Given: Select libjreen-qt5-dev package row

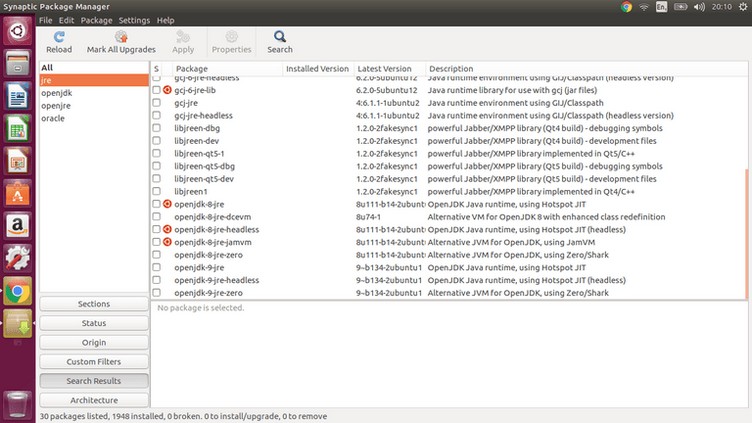Looking at the screenshot, I should point(449,178).
